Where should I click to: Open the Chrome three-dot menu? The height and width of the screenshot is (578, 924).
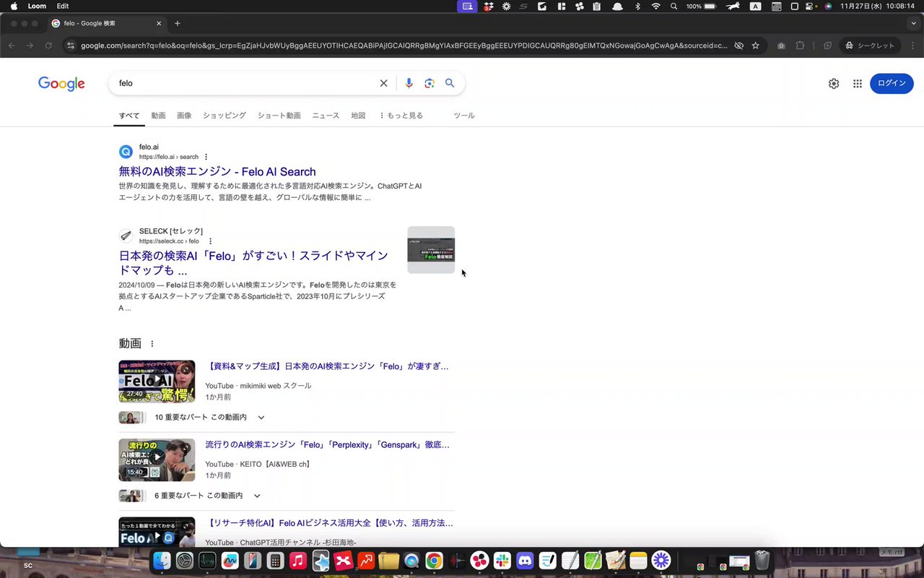tap(912, 46)
